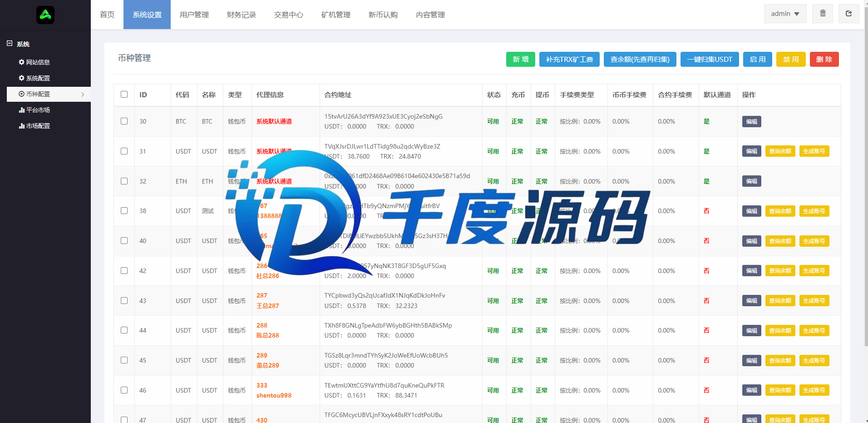Click agent name 陈总288
This screenshot has height=423, width=868.
point(268,335)
